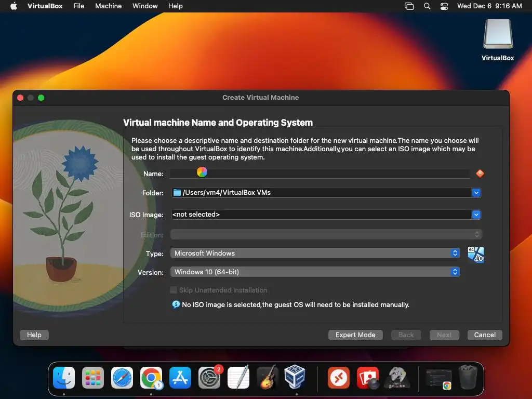Open the Folder dropdown arrow

tap(476, 193)
